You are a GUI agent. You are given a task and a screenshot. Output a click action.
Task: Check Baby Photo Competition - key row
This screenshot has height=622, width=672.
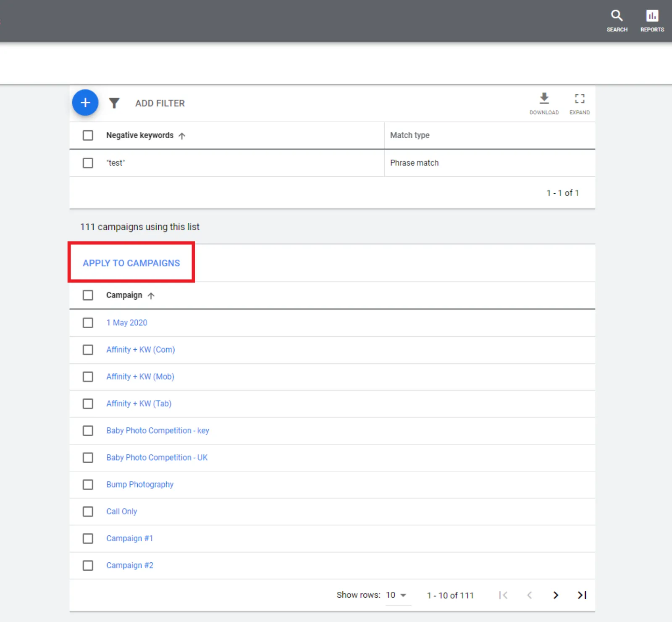point(88,431)
